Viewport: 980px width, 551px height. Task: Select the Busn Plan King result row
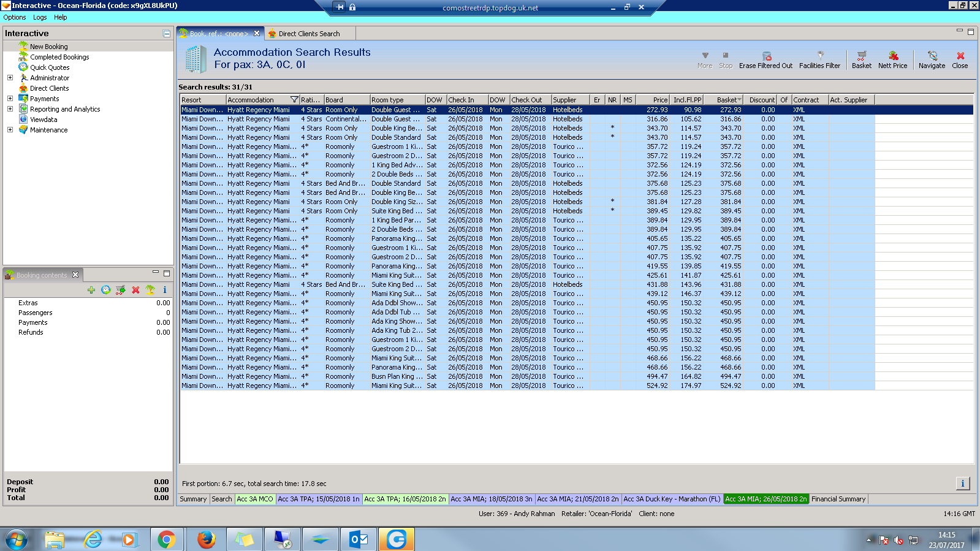[x=576, y=376]
